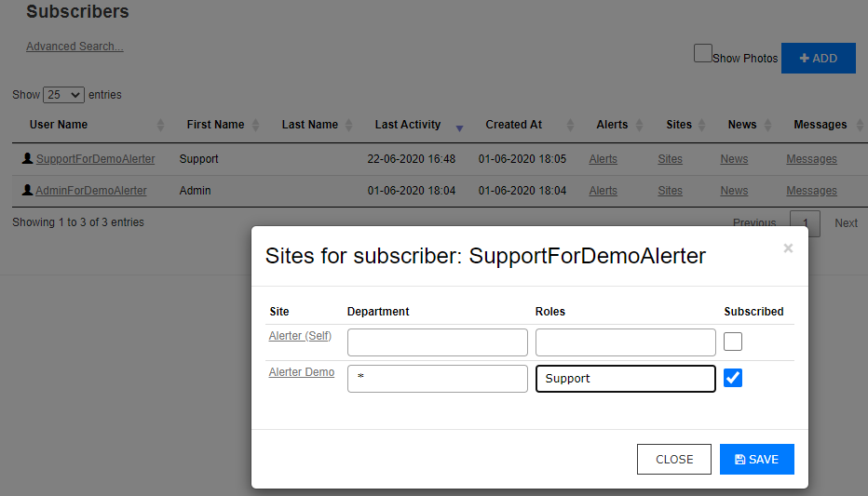Click the Roles field for Alerter Demo
This screenshot has height=496, width=868.
click(x=625, y=379)
